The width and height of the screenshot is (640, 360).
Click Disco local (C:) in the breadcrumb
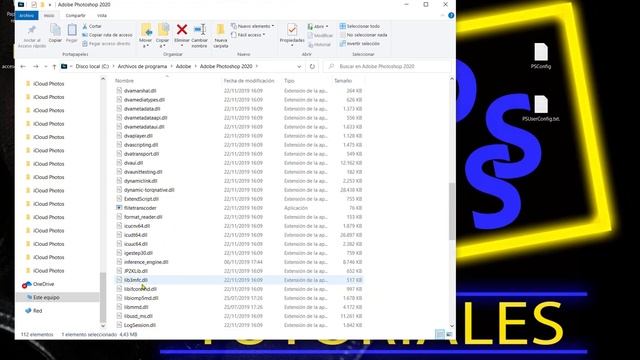(x=92, y=66)
